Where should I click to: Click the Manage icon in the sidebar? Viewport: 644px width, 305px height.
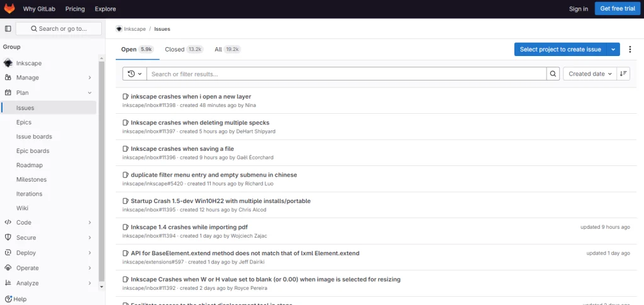(8, 77)
